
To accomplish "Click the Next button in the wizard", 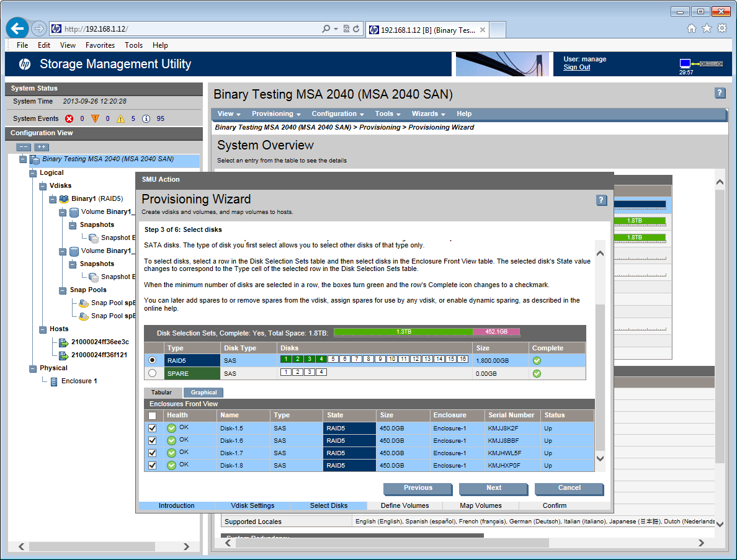I will 493,489.
